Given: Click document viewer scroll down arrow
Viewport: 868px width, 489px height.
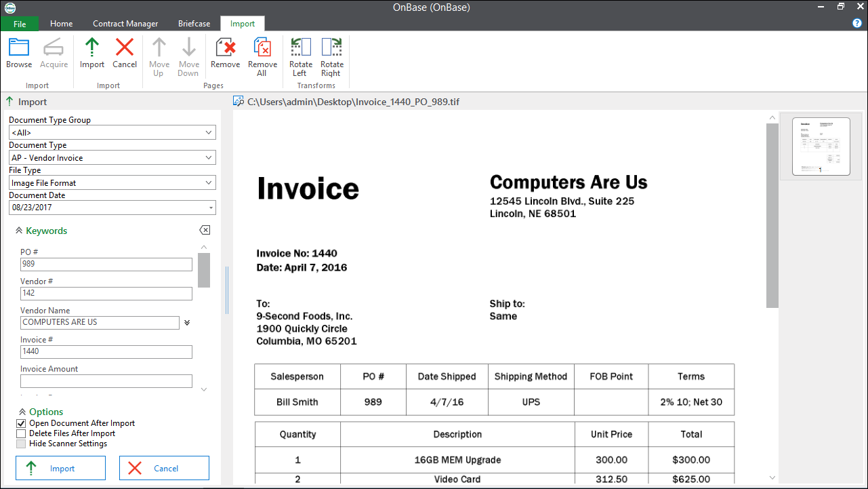Looking at the screenshot, I should coord(772,477).
